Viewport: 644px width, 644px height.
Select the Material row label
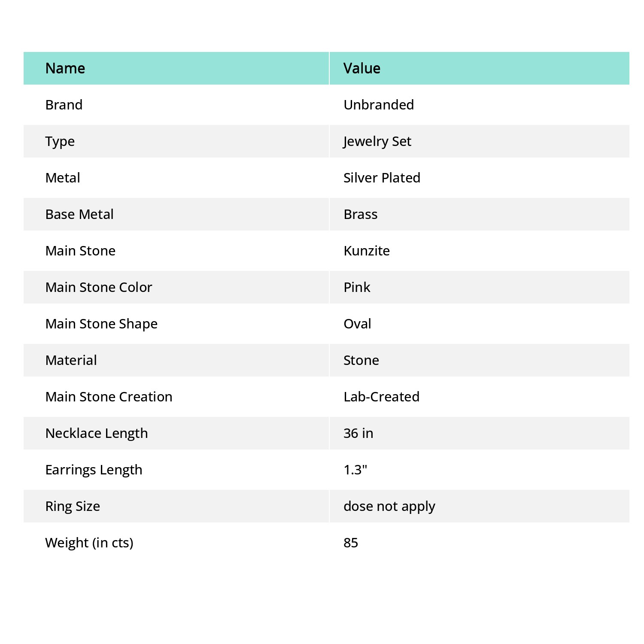tap(71, 360)
